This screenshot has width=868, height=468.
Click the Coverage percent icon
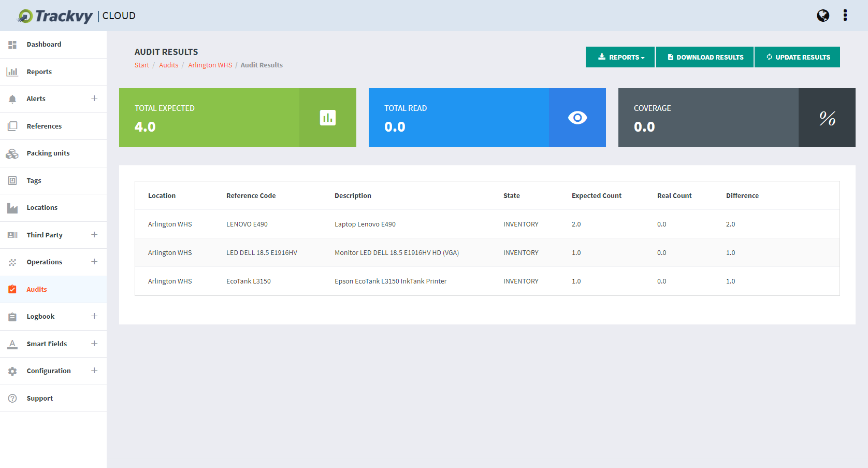tap(827, 118)
